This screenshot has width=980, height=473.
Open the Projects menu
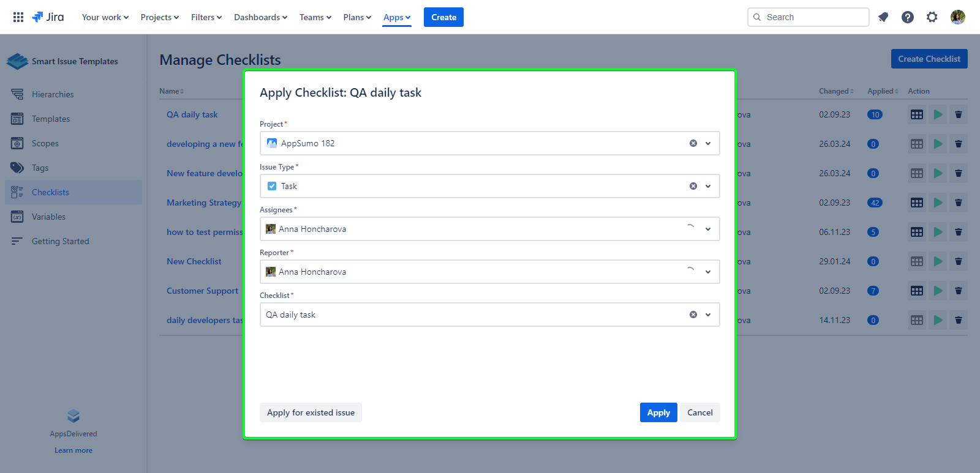coord(159,17)
